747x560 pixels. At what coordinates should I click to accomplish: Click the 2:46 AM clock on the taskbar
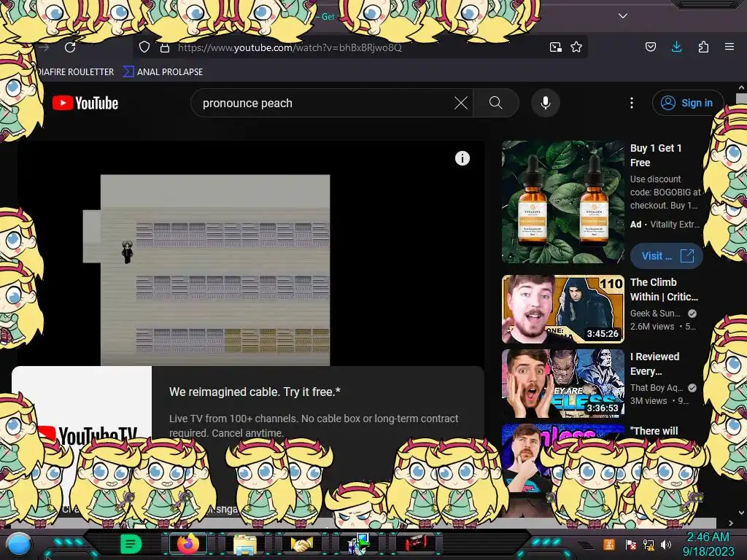708,537
